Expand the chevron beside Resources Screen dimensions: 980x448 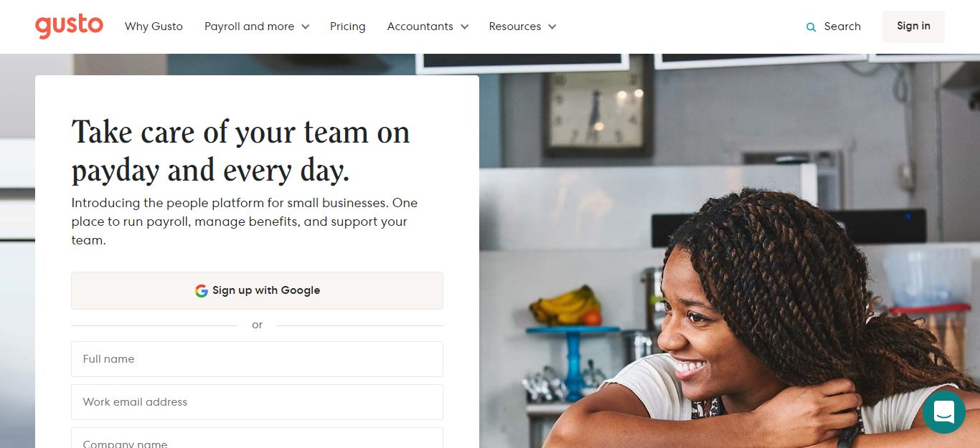click(x=552, y=27)
